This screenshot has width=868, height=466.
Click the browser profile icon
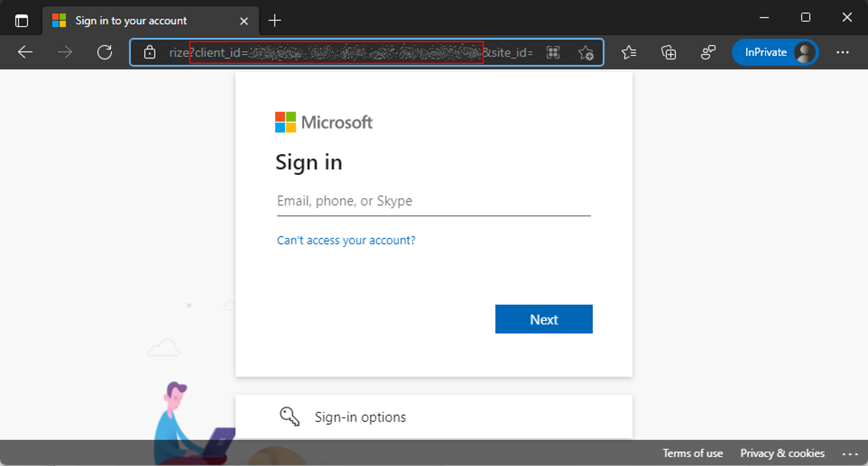pos(805,53)
